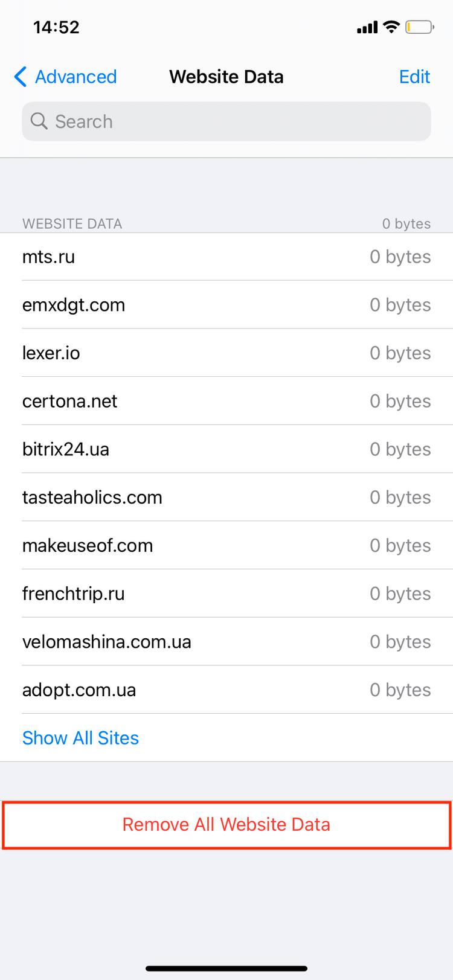This screenshot has height=980, width=453.
Task: Tap the Wi-Fi status icon
Action: pyautogui.click(x=391, y=27)
